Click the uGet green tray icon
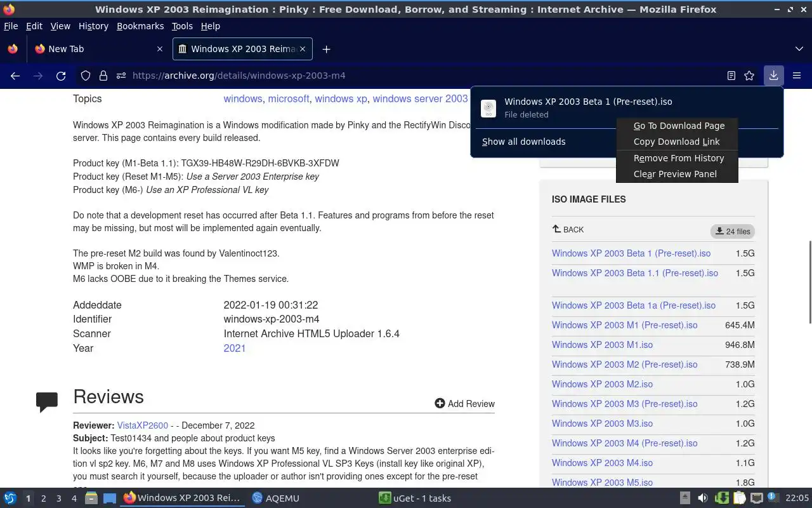 tap(721, 498)
